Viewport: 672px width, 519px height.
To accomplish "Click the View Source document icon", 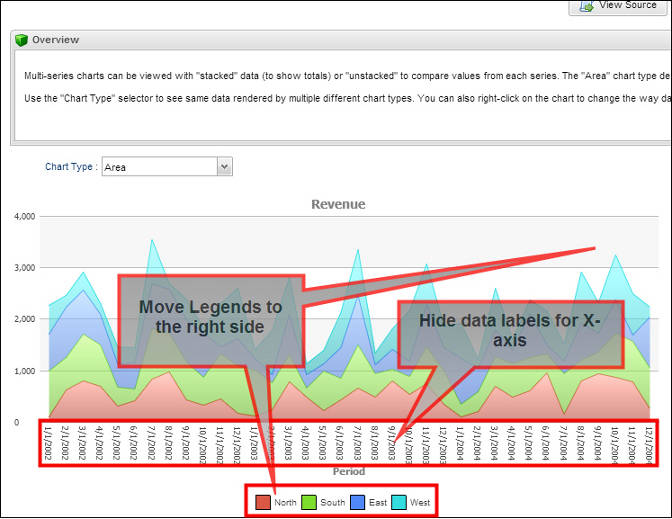I will pos(586,5).
